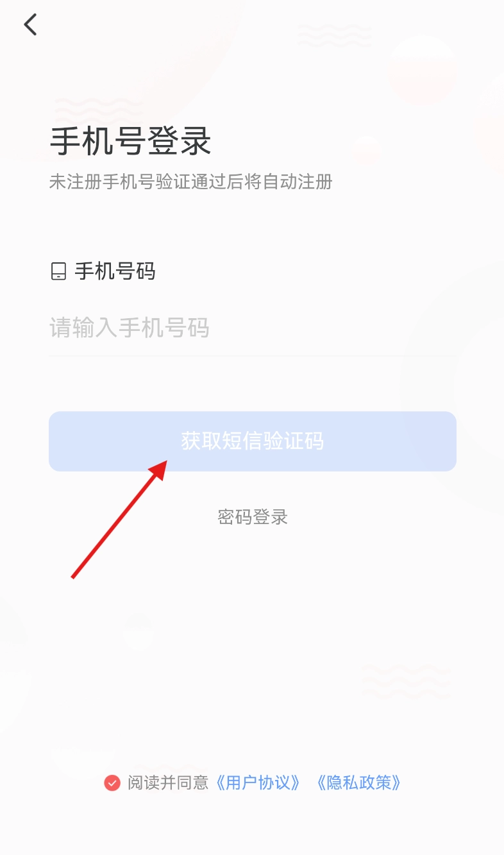Focus the 请输入手机号码 input field
Viewport: 504px width, 855px height.
pos(253,328)
